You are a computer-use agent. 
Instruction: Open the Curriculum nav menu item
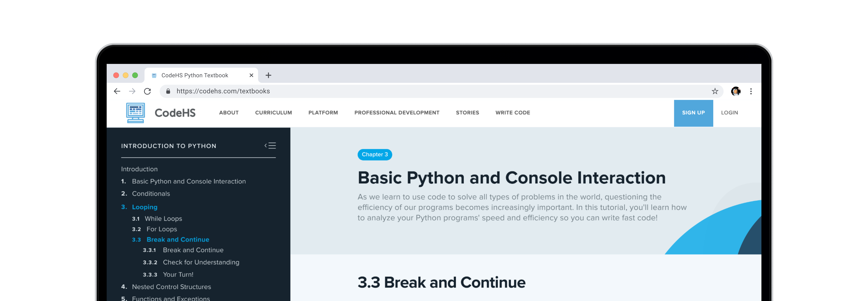[273, 113]
